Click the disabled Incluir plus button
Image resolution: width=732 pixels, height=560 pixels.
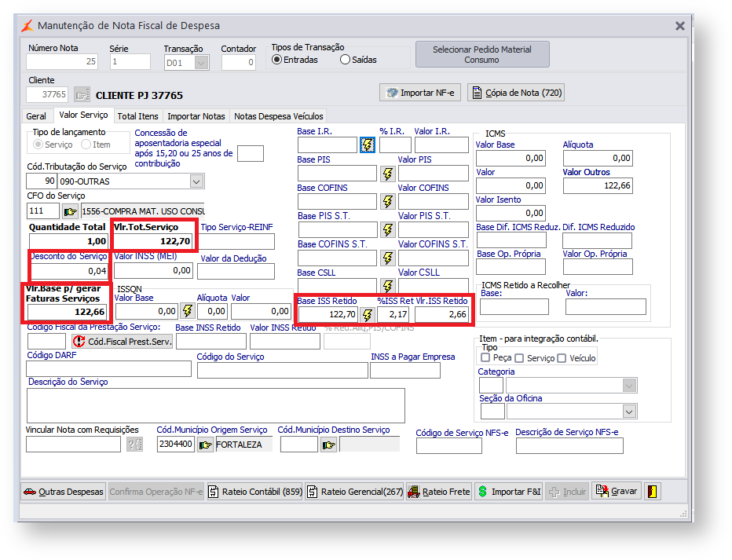[x=567, y=492]
